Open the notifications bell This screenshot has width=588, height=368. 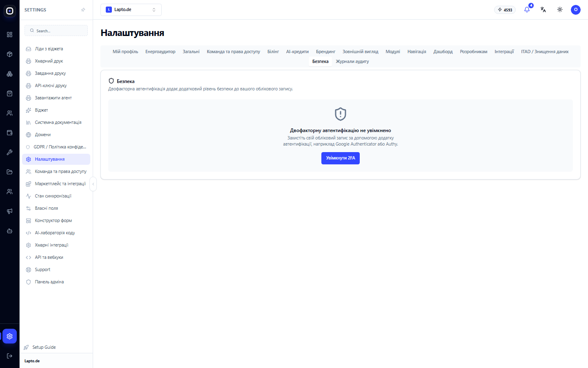coord(527,9)
